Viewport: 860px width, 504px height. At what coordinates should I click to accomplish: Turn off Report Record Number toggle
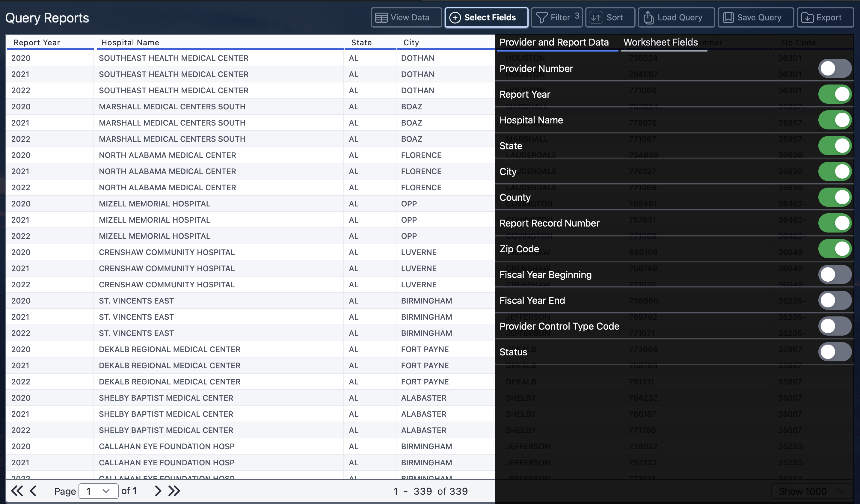pos(835,223)
